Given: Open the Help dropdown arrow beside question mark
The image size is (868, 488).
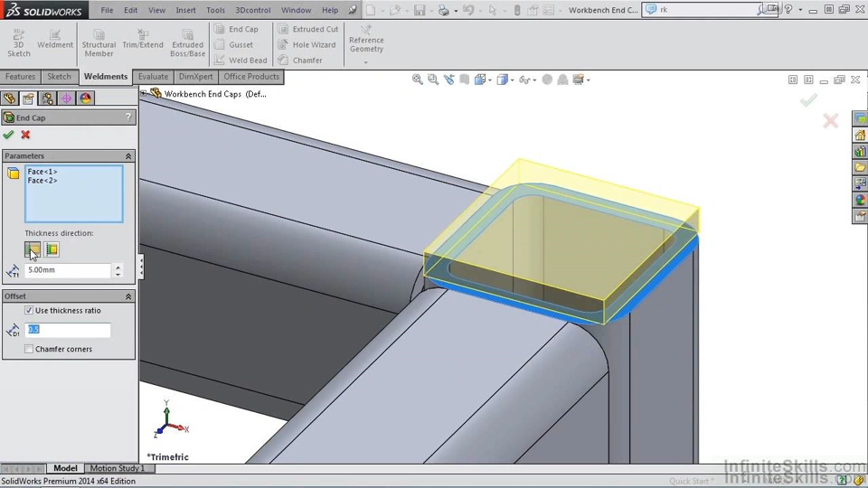Looking at the screenshot, I should [800, 10].
